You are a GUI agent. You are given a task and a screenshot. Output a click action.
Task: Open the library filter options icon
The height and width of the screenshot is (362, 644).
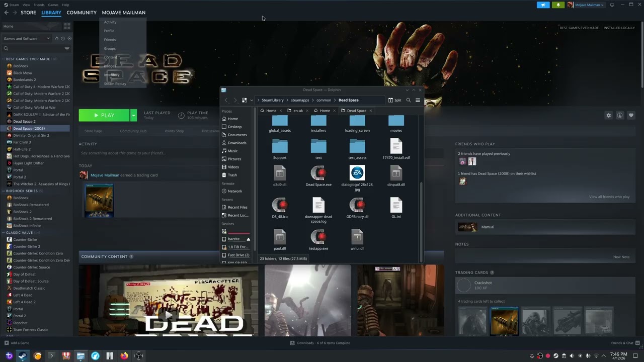[67, 48]
